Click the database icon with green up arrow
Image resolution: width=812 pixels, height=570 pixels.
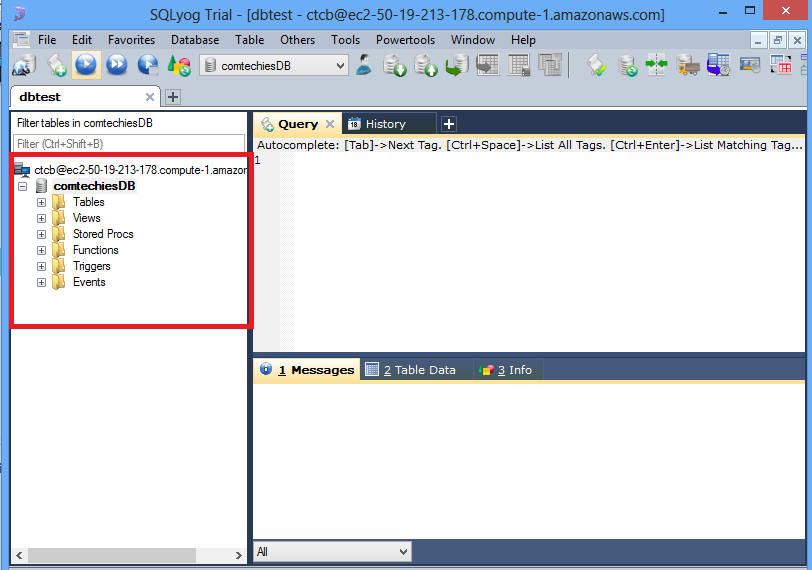[426, 66]
